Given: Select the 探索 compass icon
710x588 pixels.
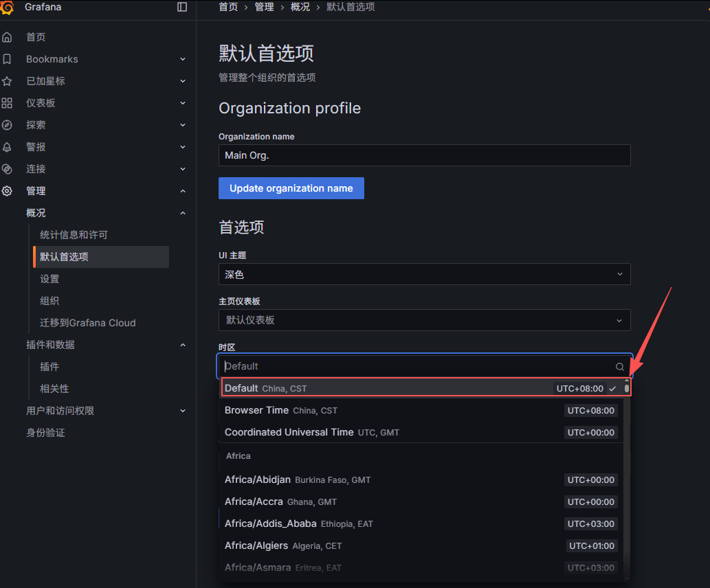Looking at the screenshot, I should tap(8, 124).
